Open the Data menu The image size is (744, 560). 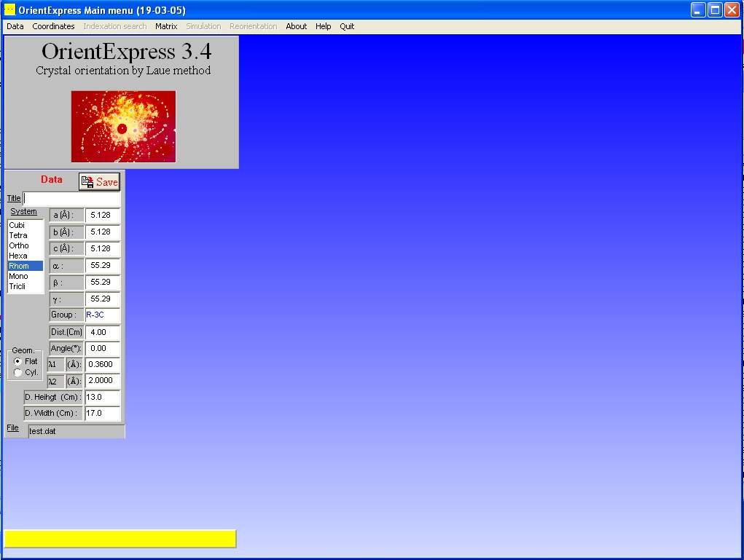point(15,26)
